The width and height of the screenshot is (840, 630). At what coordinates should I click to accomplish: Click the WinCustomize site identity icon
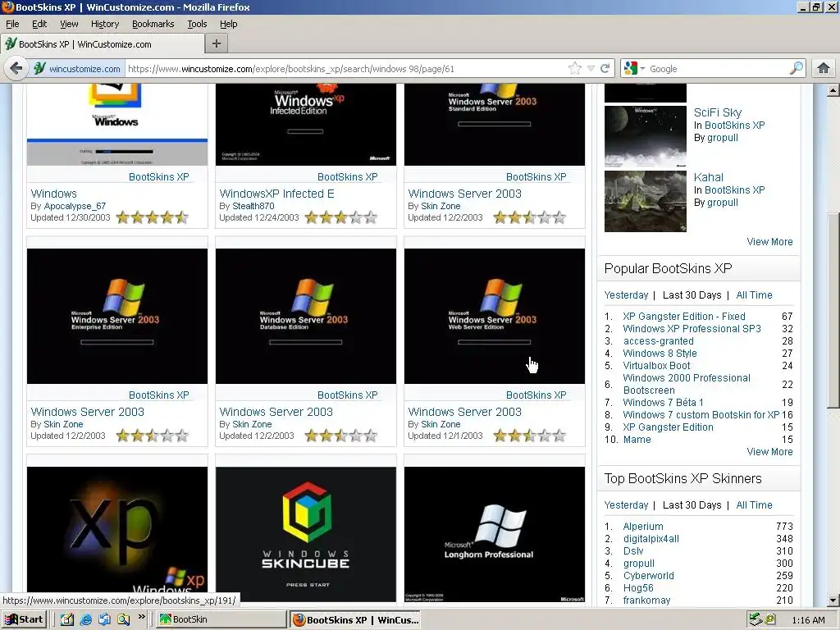pos(39,69)
